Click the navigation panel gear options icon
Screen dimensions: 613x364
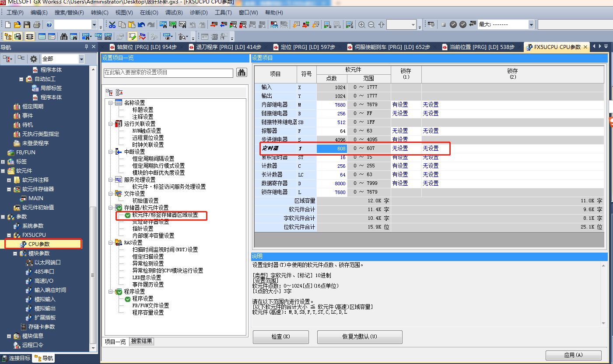point(33,59)
